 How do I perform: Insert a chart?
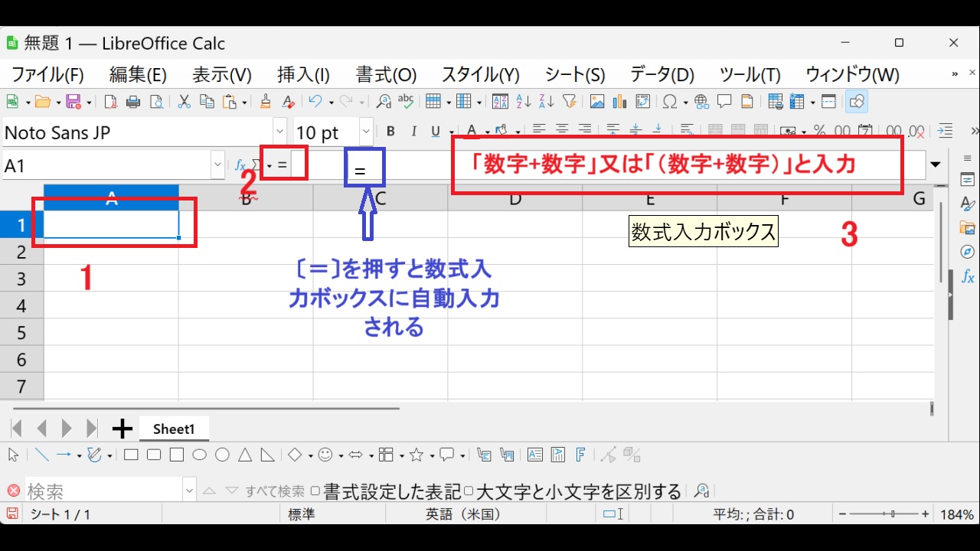tap(621, 100)
